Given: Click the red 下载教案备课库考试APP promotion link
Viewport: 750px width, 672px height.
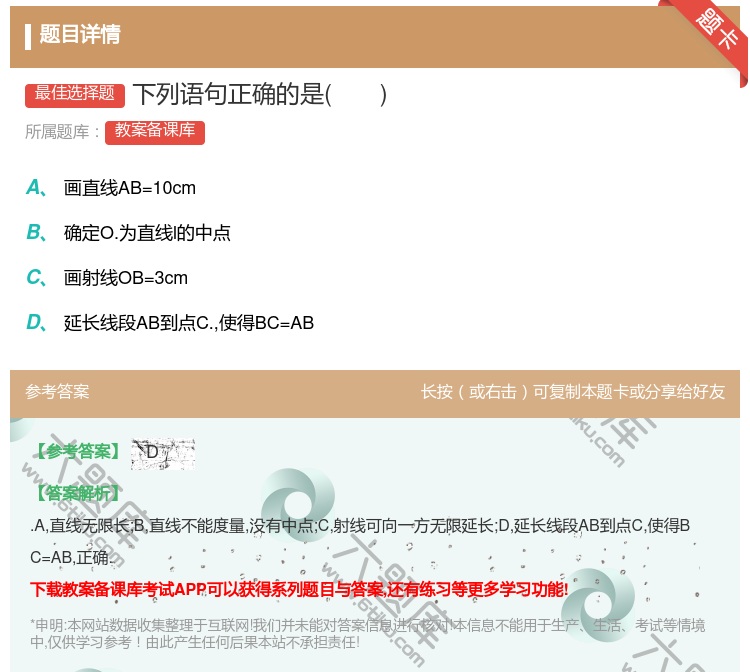Looking at the screenshot, I should 299,589.
